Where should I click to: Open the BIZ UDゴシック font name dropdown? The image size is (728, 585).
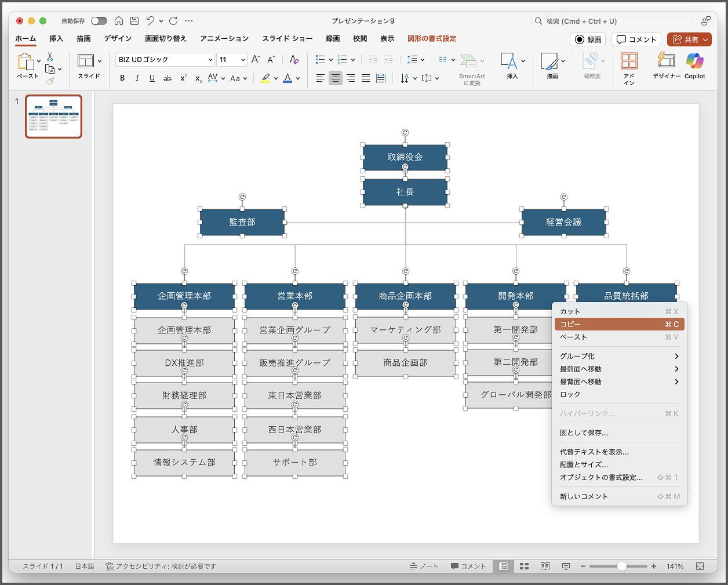tap(210, 60)
